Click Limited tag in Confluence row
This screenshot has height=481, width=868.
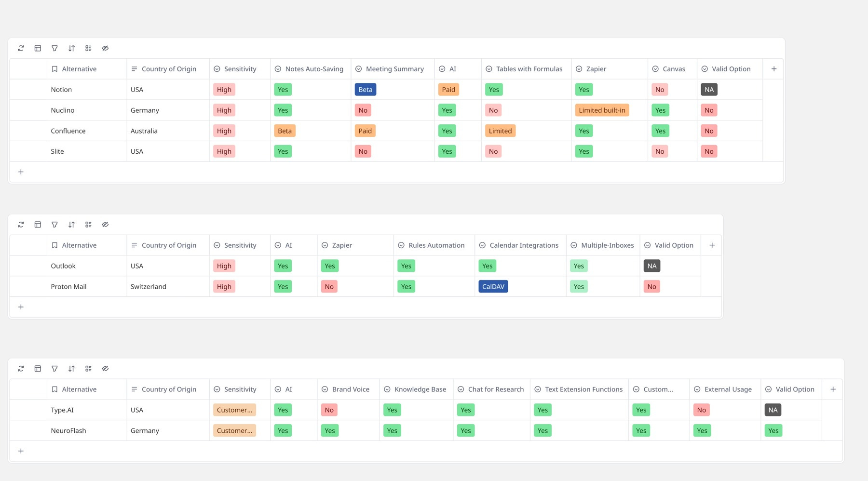click(x=500, y=131)
